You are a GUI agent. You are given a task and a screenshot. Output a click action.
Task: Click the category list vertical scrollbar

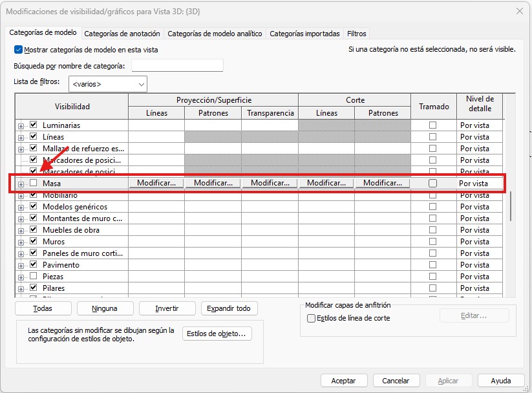[x=511, y=207]
